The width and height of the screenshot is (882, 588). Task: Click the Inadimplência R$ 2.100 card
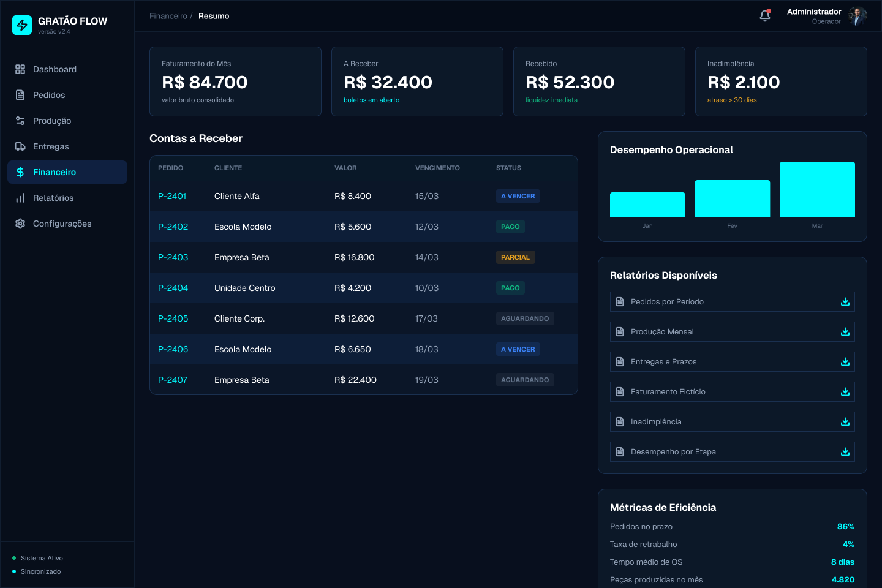coord(781,81)
